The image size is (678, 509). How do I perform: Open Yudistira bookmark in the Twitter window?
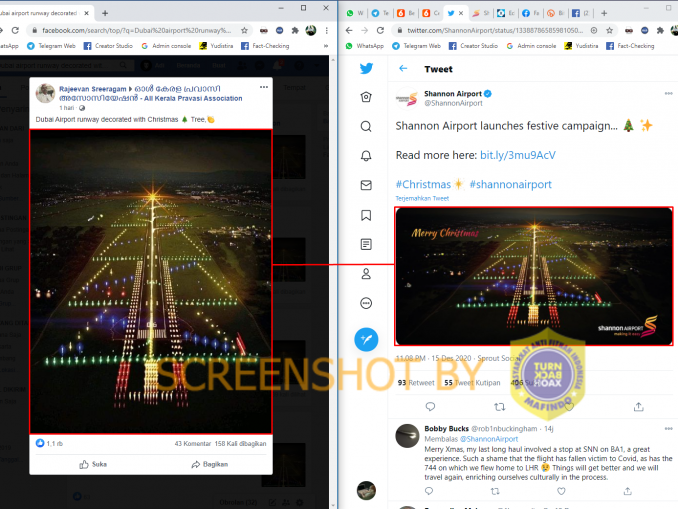click(581, 46)
